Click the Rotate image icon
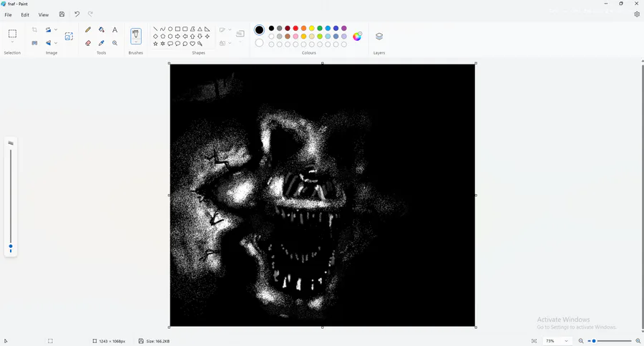Image resolution: width=644 pixels, height=346 pixels. tap(49, 29)
